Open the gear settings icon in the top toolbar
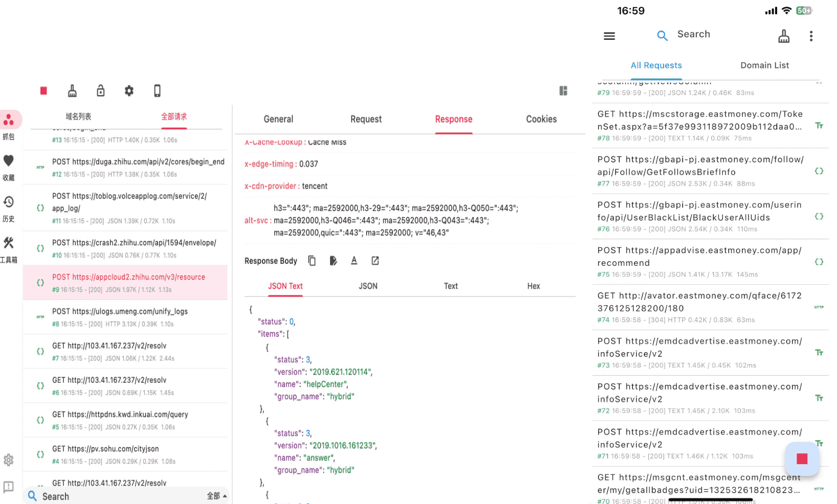The height and width of the screenshot is (504, 837). point(129,91)
